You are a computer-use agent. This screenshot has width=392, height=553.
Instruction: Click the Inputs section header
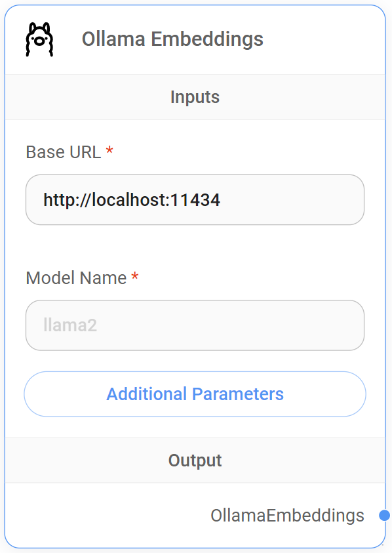pyautogui.click(x=195, y=96)
